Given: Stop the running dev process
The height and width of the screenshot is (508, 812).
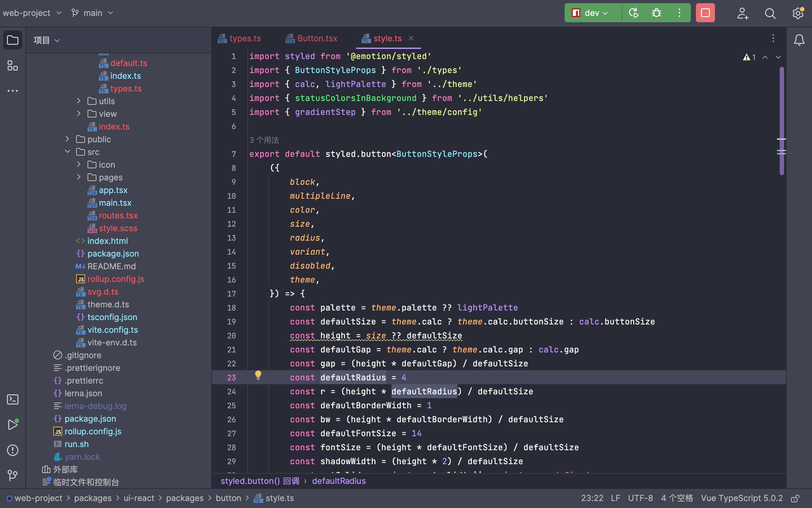Looking at the screenshot, I should pyautogui.click(x=705, y=13).
